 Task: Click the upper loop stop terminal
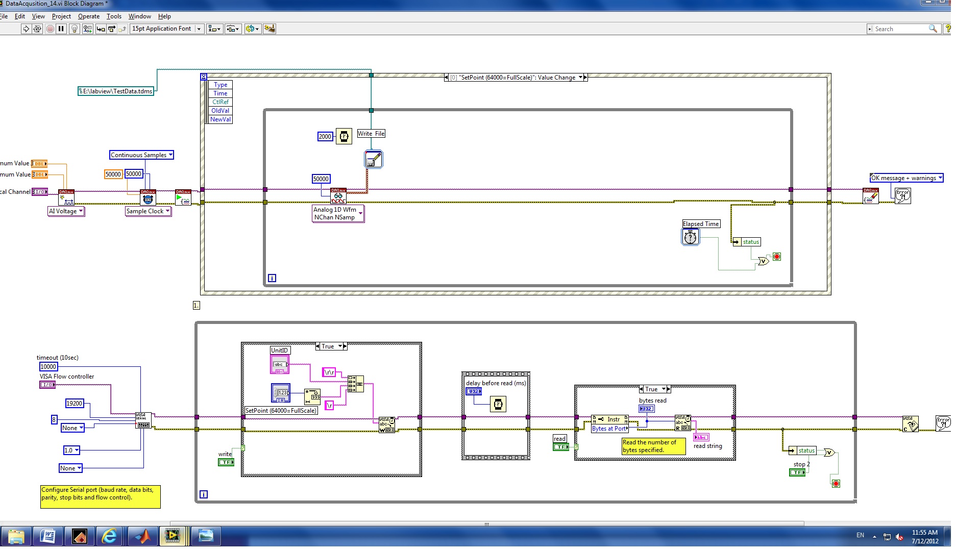[777, 257]
